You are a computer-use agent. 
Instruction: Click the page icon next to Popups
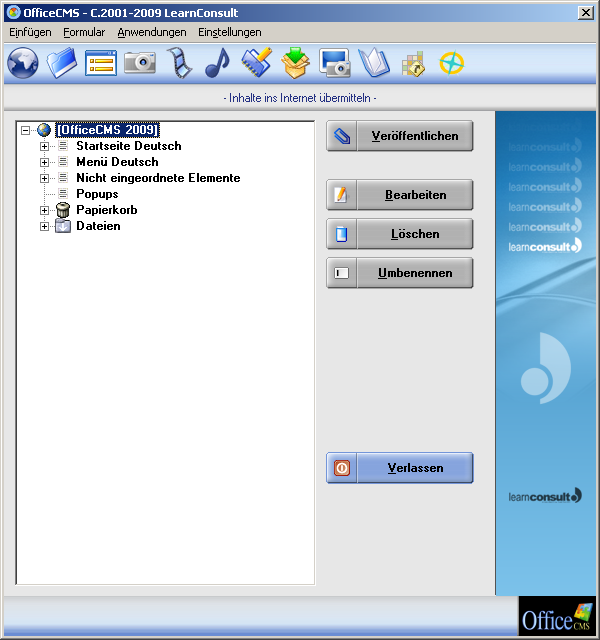(x=63, y=193)
